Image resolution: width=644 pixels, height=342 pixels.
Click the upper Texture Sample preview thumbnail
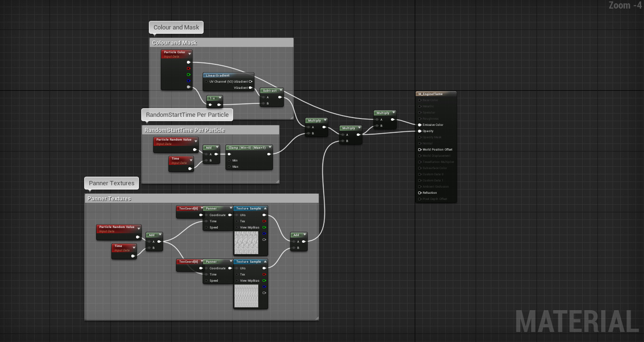246,243
